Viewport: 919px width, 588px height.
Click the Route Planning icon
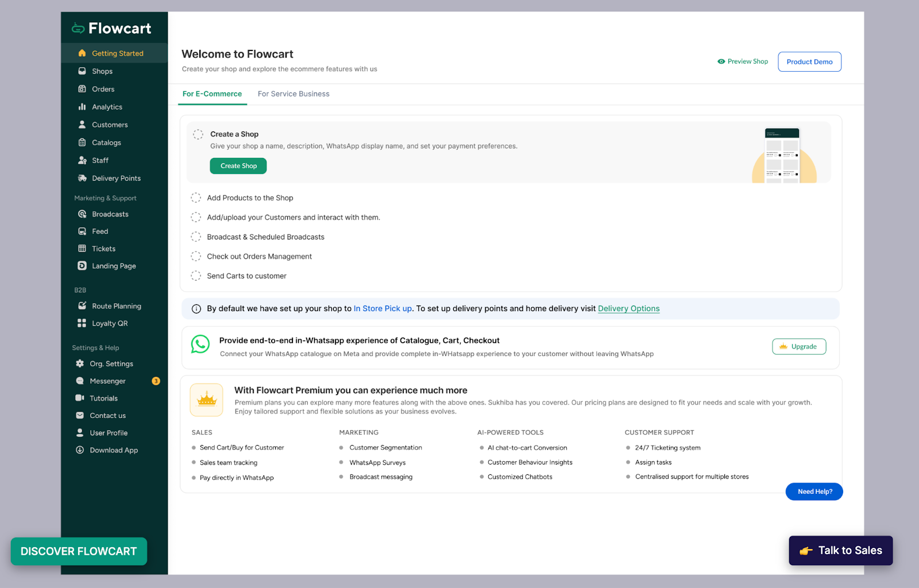82,306
